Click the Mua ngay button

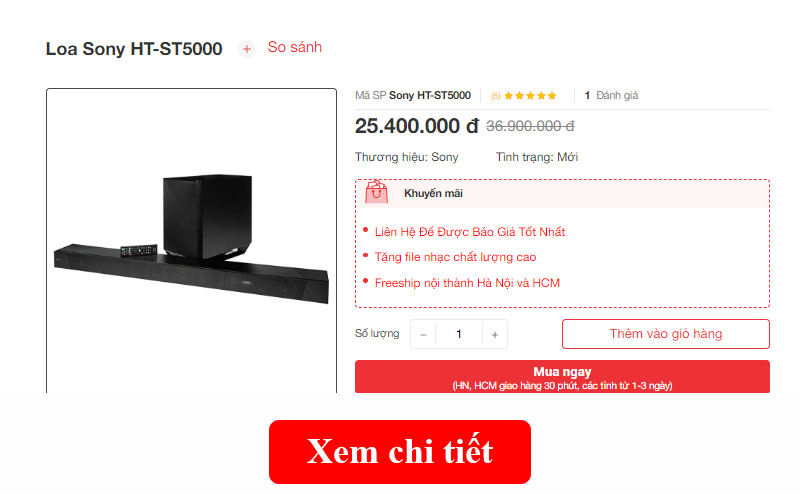tap(562, 377)
